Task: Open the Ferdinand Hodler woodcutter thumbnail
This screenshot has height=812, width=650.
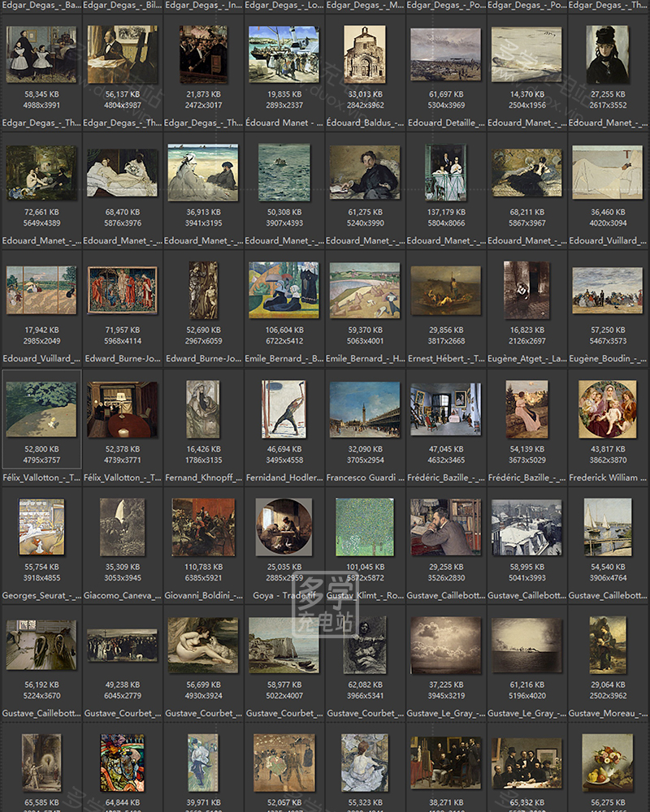Action: coord(284,408)
